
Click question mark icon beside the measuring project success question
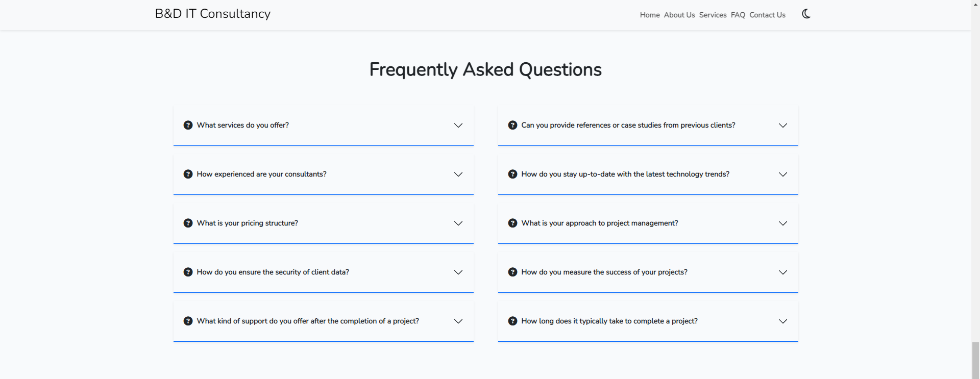[512, 272]
